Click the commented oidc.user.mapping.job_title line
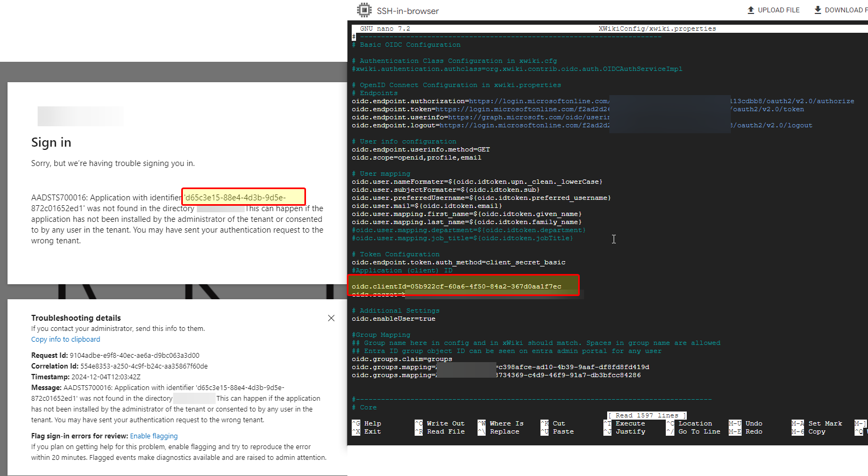Screen dimensions: 868x476 [x=463, y=238]
